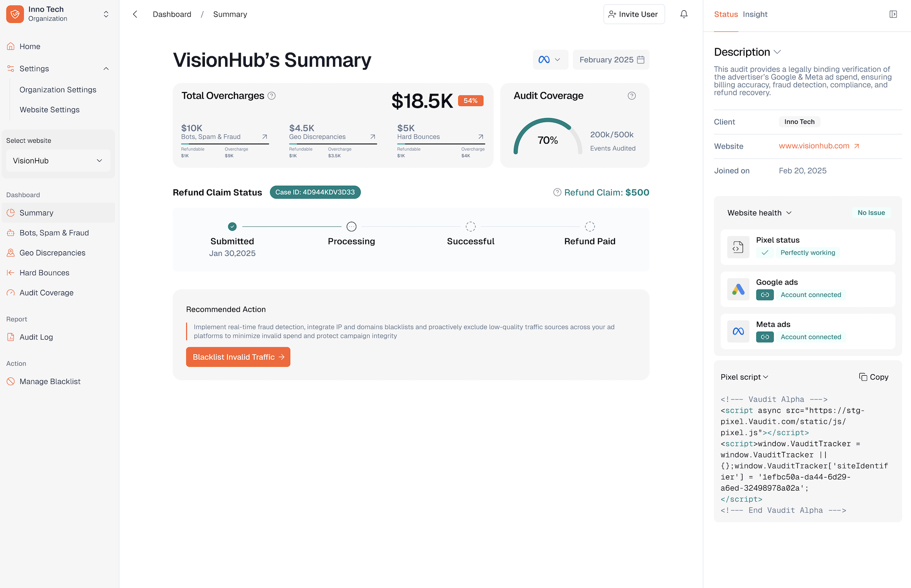This screenshot has height=588, width=911.
Task: Click the Submitted step checkmark
Action: click(x=232, y=227)
